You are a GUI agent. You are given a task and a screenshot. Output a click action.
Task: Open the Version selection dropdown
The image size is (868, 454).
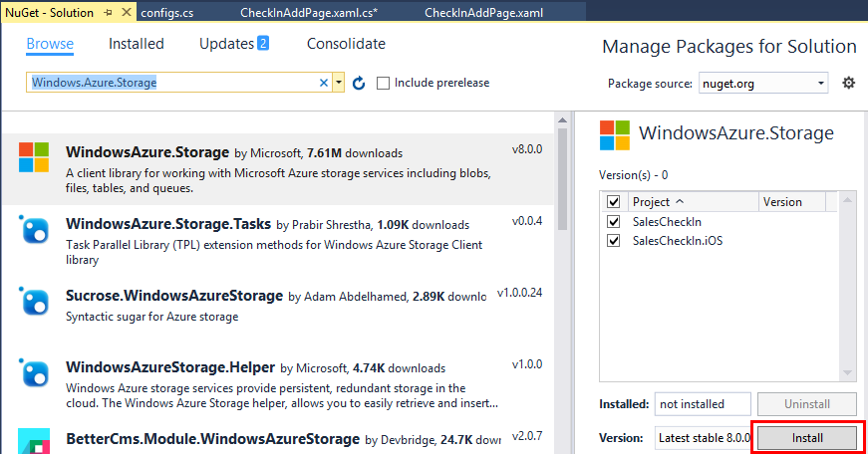pos(703,438)
